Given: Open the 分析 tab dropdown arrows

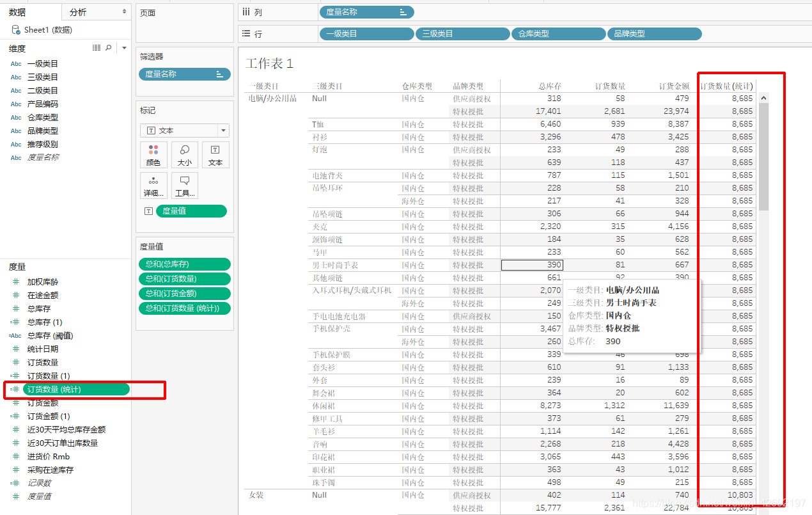Looking at the screenshot, I should click(x=124, y=12).
